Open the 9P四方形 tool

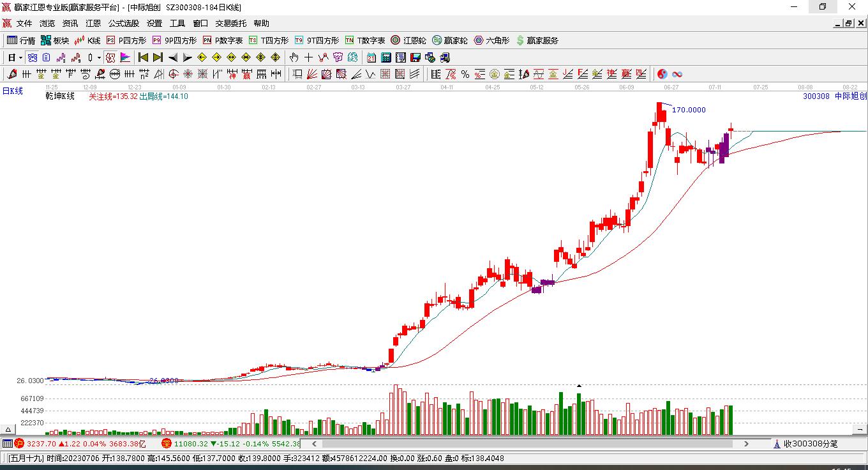click(x=174, y=40)
